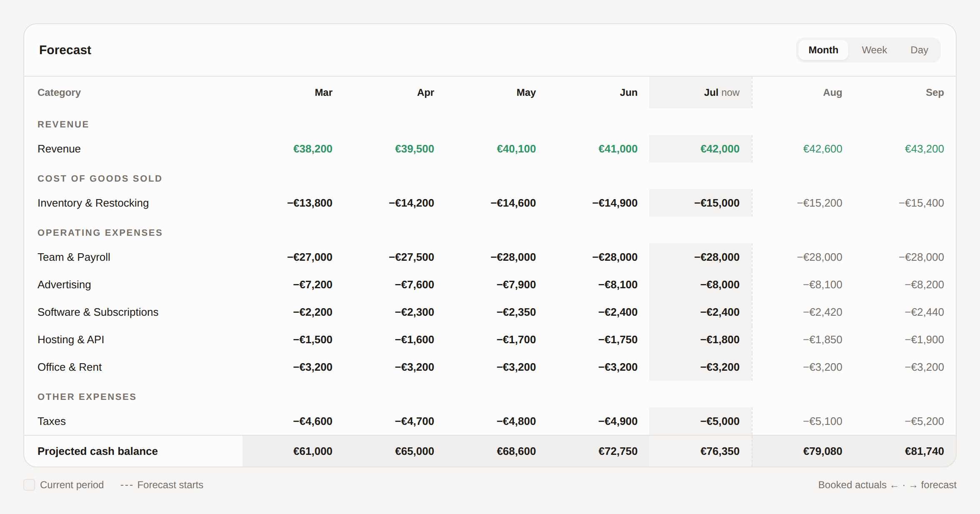Switch to the Day view tab
This screenshot has width=980, height=514.
pyautogui.click(x=919, y=50)
